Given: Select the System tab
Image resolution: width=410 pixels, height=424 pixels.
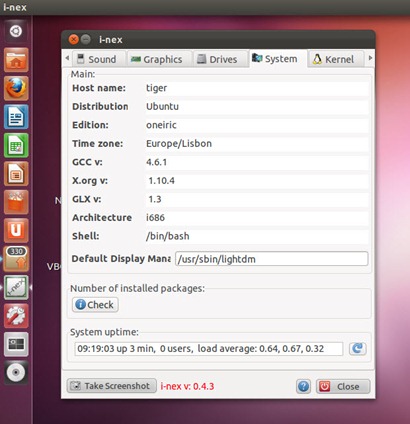Looking at the screenshot, I should 277,59.
